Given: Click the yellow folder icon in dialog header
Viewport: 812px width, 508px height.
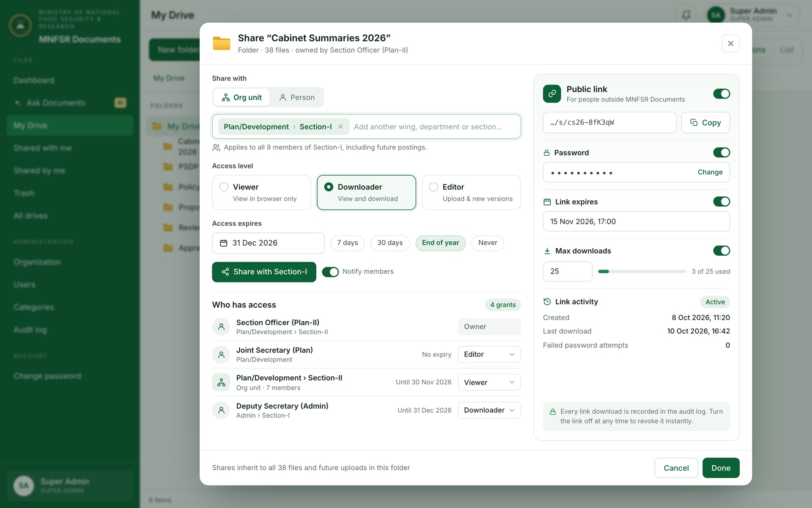Looking at the screenshot, I should [221, 43].
